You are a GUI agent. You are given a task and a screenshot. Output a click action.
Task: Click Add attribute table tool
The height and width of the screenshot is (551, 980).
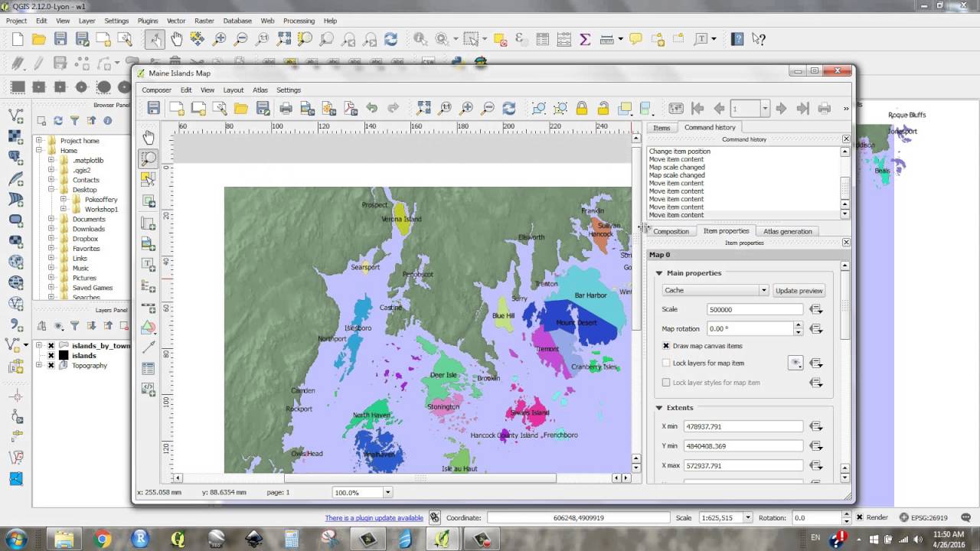tap(149, 369)
